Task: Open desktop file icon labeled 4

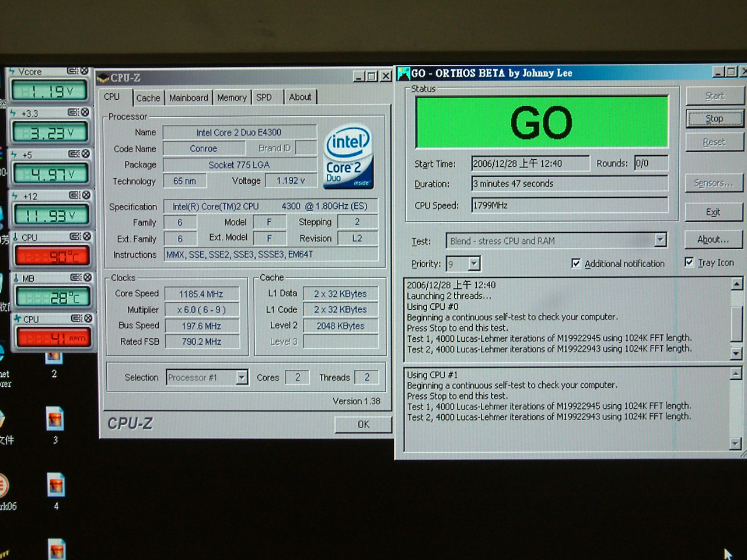Action: pyautogui.click(x=55, y=485)
